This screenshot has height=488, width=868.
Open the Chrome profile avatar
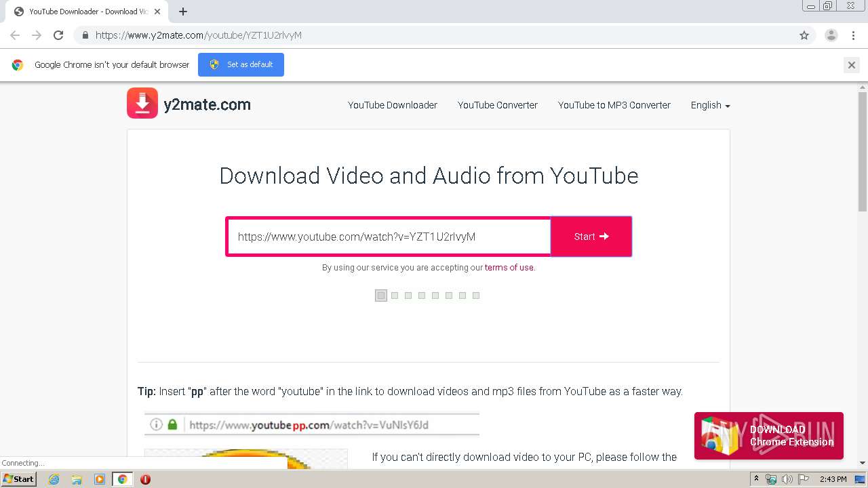831,35
